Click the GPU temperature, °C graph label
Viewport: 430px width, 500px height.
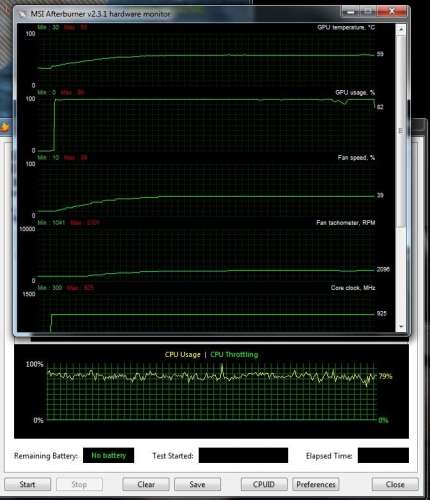pyautogui.click(x=346, y=27)
